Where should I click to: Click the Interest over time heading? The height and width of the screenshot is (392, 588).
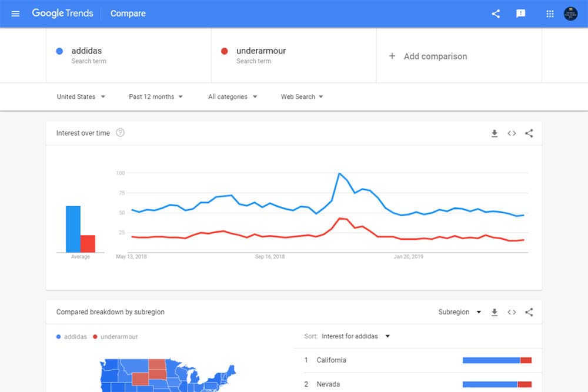click(83, 133)
